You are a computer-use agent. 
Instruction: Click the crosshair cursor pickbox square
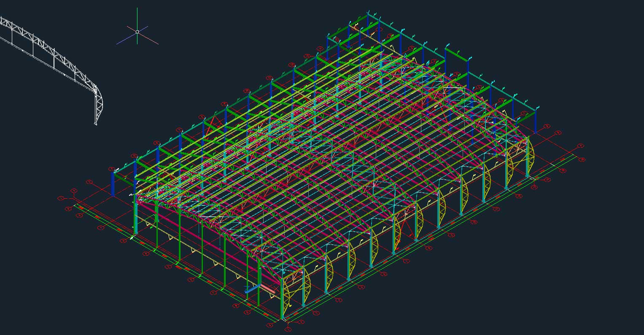point(137,31)
